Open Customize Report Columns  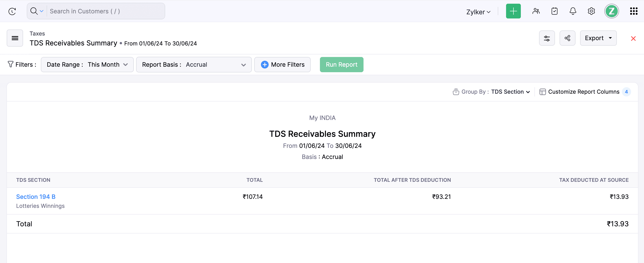(x=584, y=92)
